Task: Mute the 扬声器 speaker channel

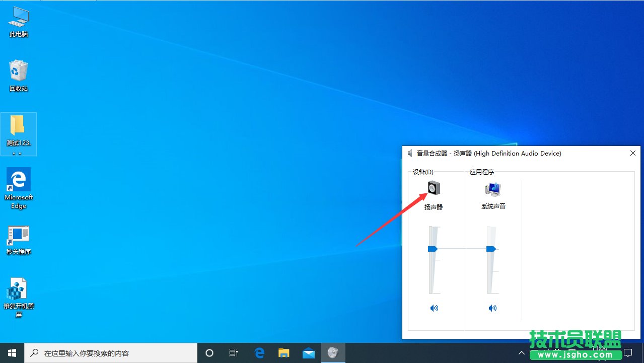Action: (x=434, y=308)
